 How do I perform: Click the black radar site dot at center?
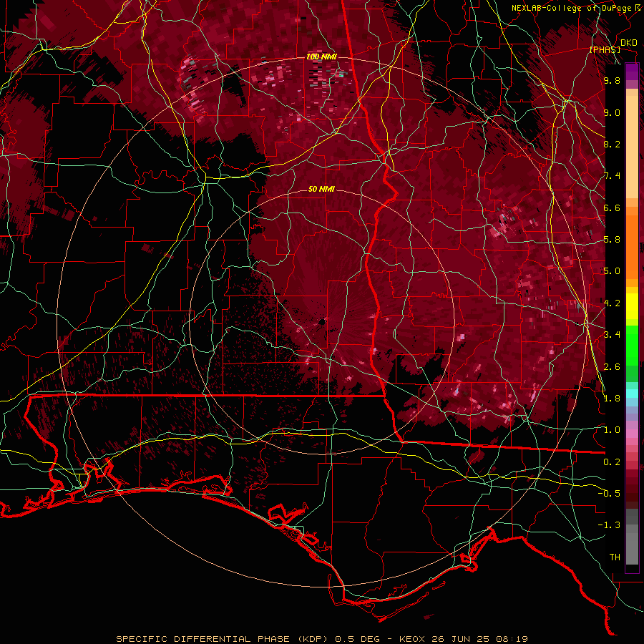click(x=321, y=321)
